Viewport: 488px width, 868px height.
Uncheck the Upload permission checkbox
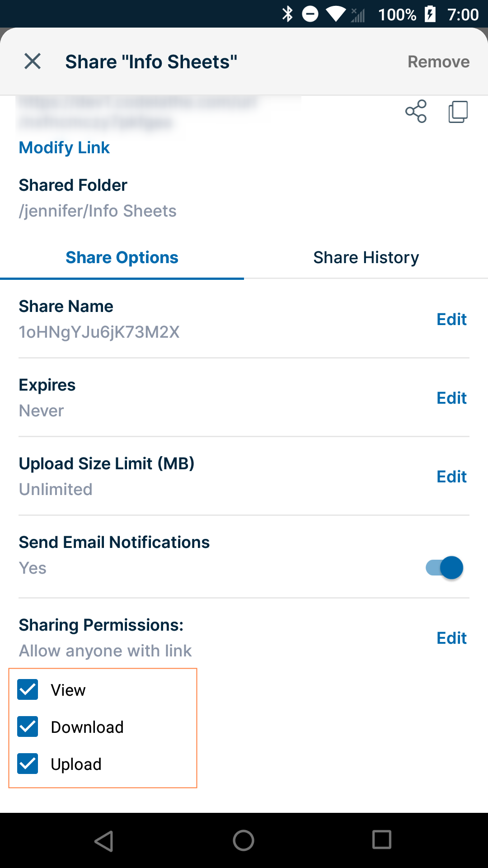click(x=28, y=764)
